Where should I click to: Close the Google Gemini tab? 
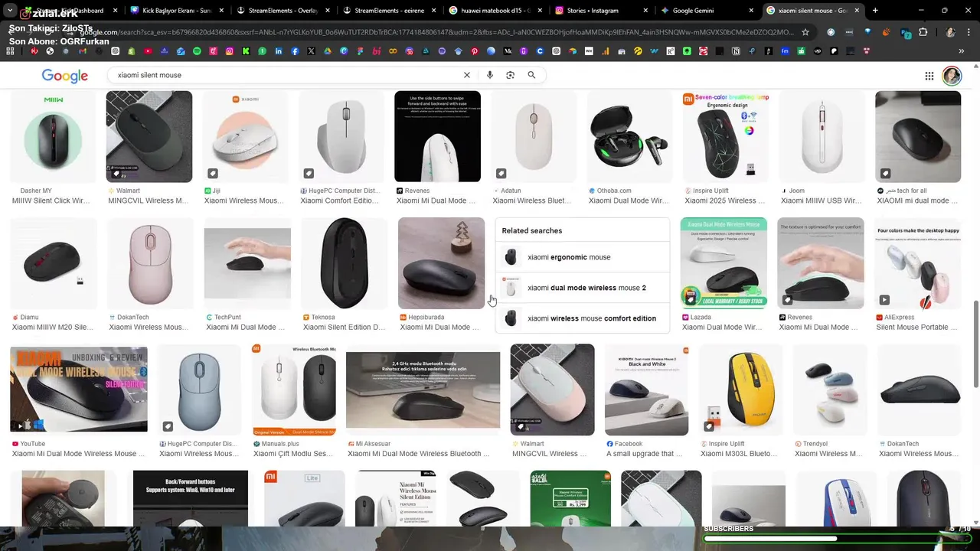point(751,11)
